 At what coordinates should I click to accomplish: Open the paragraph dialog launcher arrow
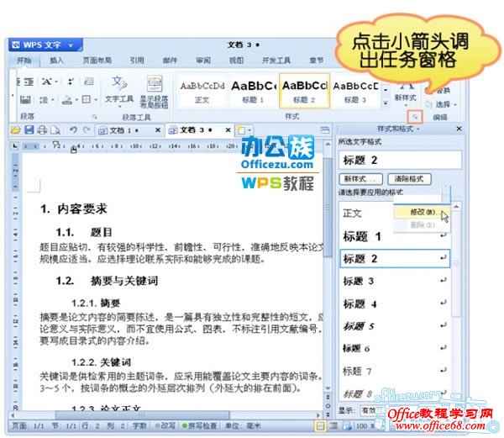(94, 116)
